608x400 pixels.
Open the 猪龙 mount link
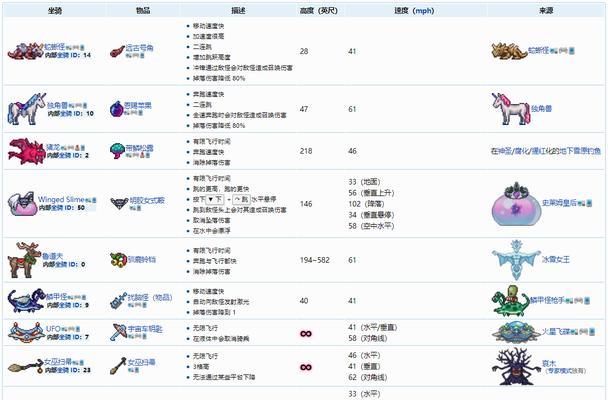53,147
